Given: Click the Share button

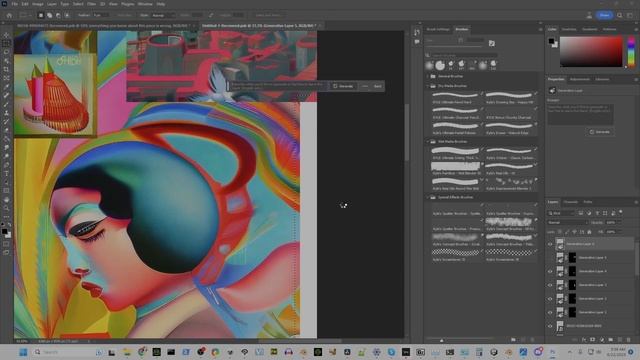Looking at the screenshot, I should tap(604, 15).
